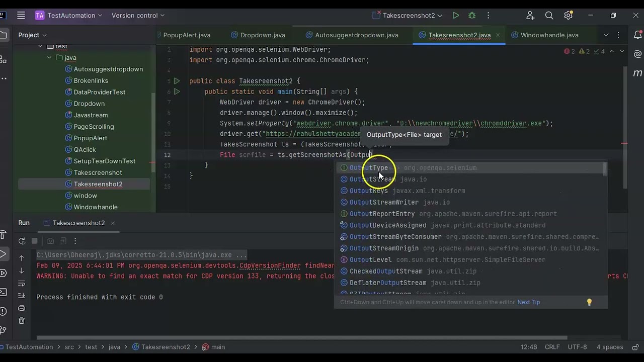Change UTF-8 file encoding in status bar
This screenshot has height=362, width=644.
point(577,347)
